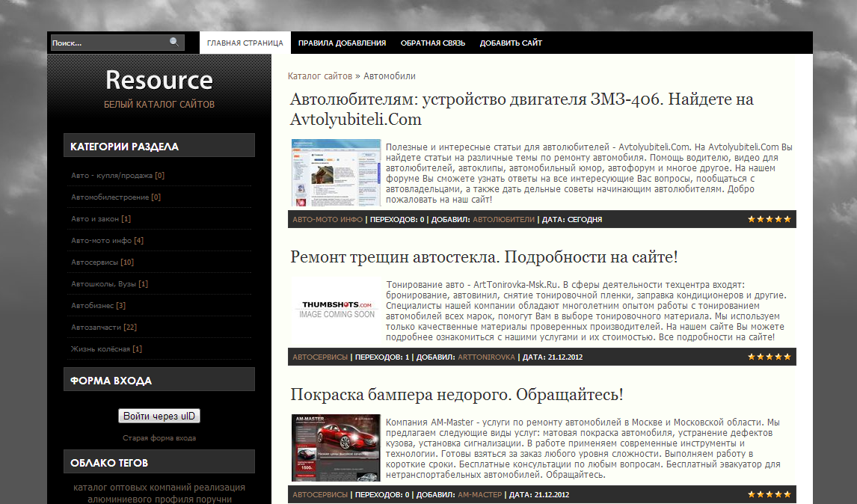Click the star rating of AM-Master listing

(769, 494)
